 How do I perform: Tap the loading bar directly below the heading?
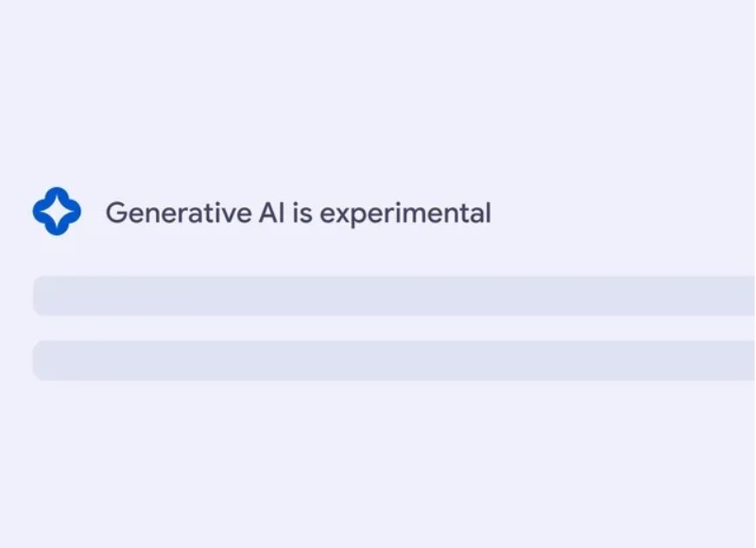coord(394,296)
